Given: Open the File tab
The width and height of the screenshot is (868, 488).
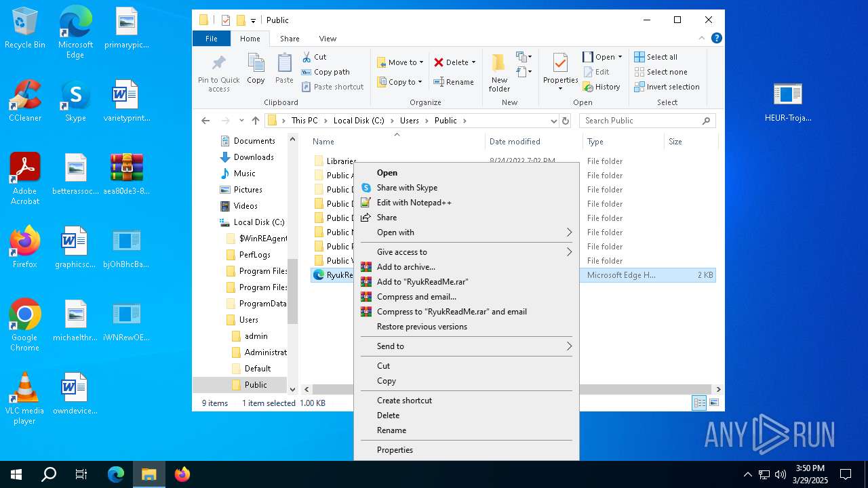Looking at the screenshot, I should click(212, 39).
